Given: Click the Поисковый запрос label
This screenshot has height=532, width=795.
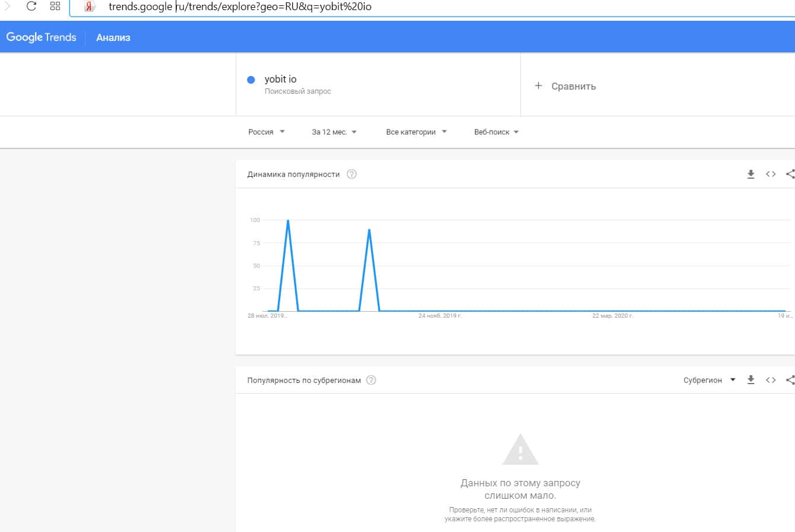Looking at the screenshot, I should tap(298, 91).
